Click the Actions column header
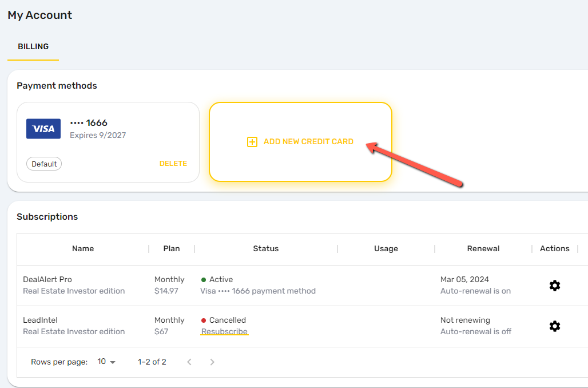The image size is (588, 388). [555, 248]
